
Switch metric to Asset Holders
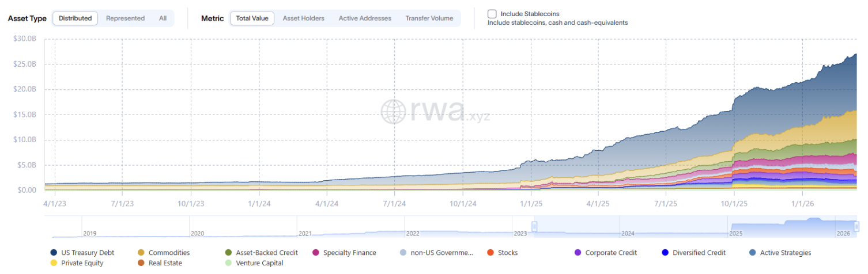coord(303,18)
